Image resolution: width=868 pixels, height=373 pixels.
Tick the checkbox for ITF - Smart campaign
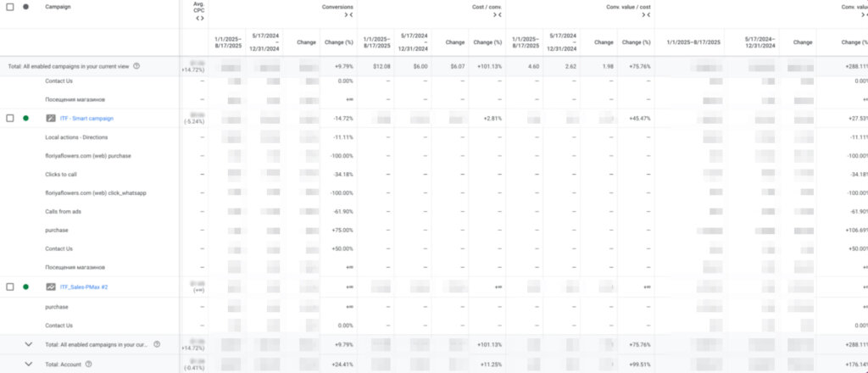10,119
